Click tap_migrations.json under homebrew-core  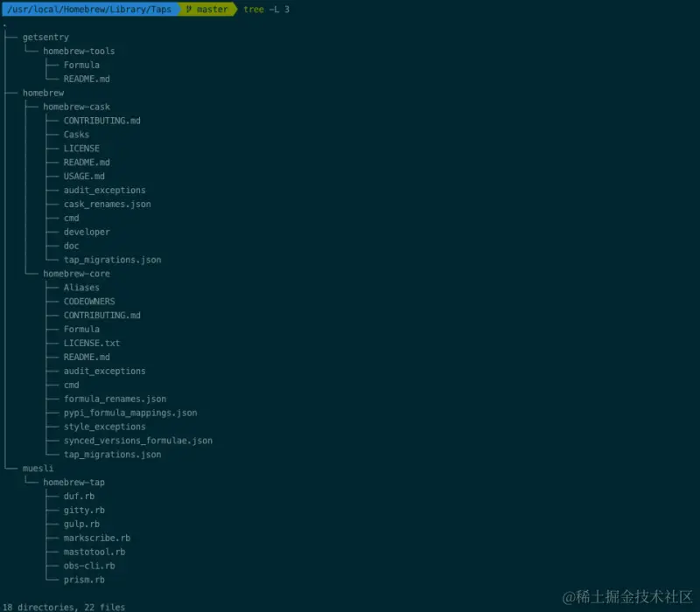click(x=113, y=455)
